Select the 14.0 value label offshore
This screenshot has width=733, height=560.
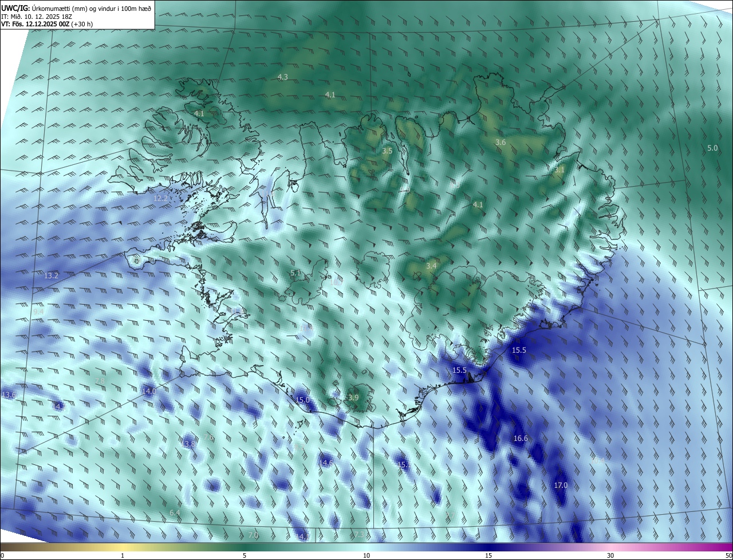click(x=149, y=391)
